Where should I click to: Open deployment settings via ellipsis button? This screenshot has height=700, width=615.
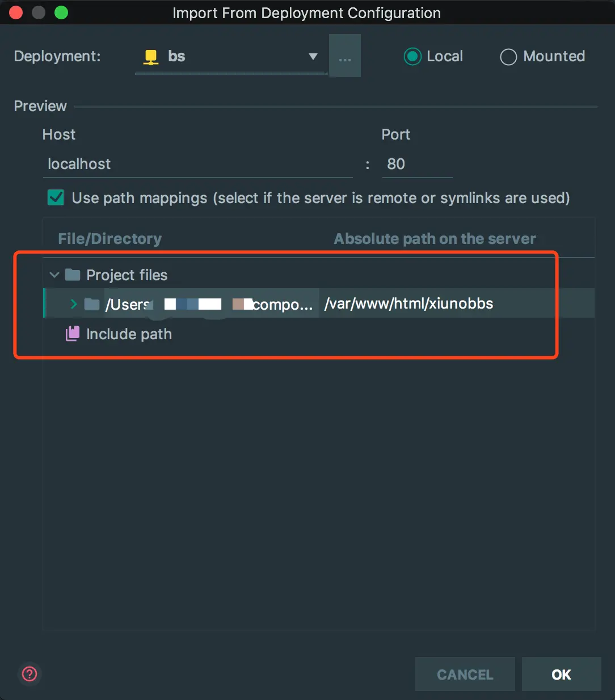coord(345,56)
